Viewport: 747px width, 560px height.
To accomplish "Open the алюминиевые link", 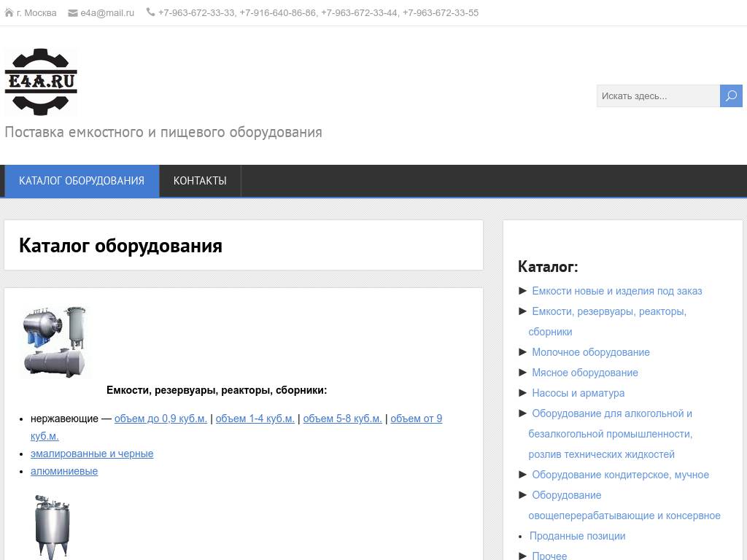I will tap(64, 471).
